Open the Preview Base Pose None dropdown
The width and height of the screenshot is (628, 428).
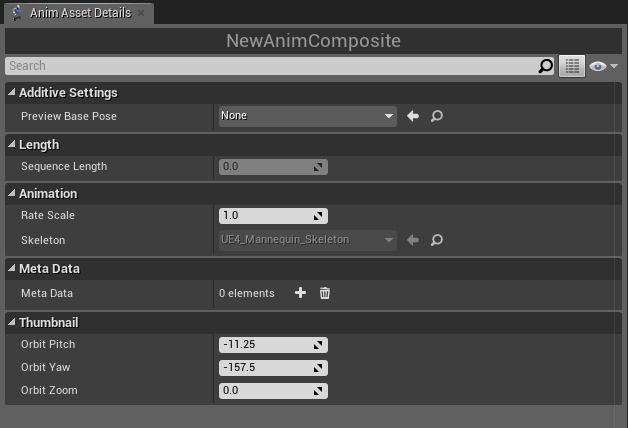tap(308, 116)
